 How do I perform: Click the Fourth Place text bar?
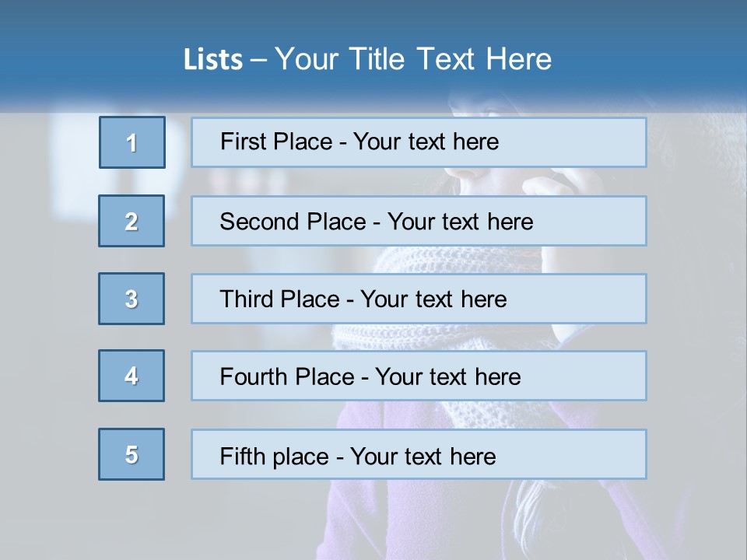419,376
